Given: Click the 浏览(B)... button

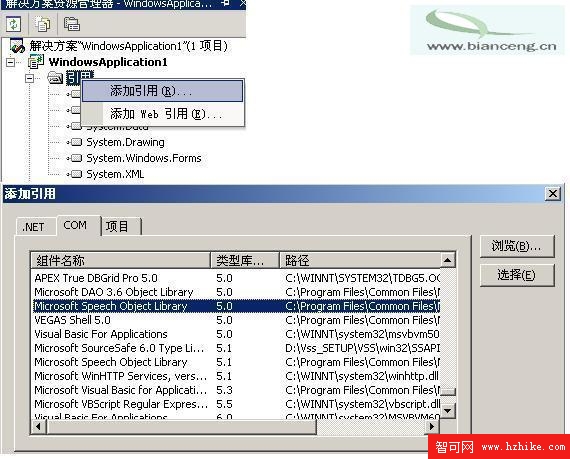Looking at the screenshot, I should pyautogui.click(x=517, y=246).
